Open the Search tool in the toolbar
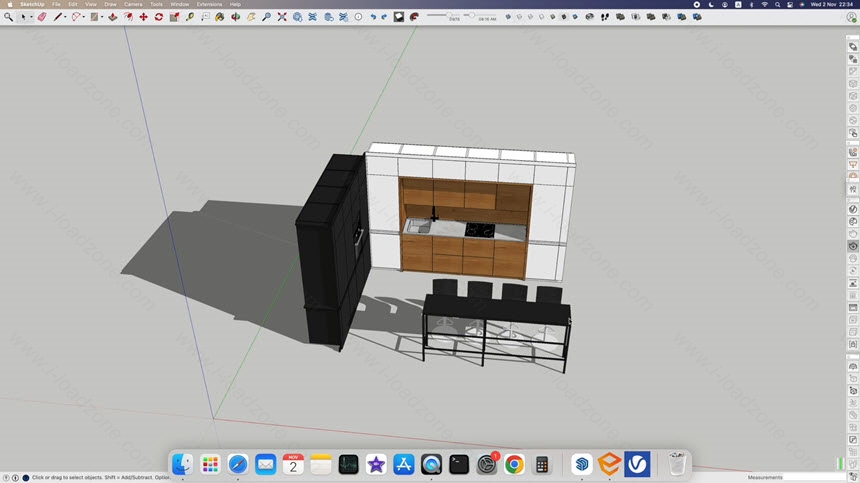The image size is (860, 483). (x=8, y=17)
